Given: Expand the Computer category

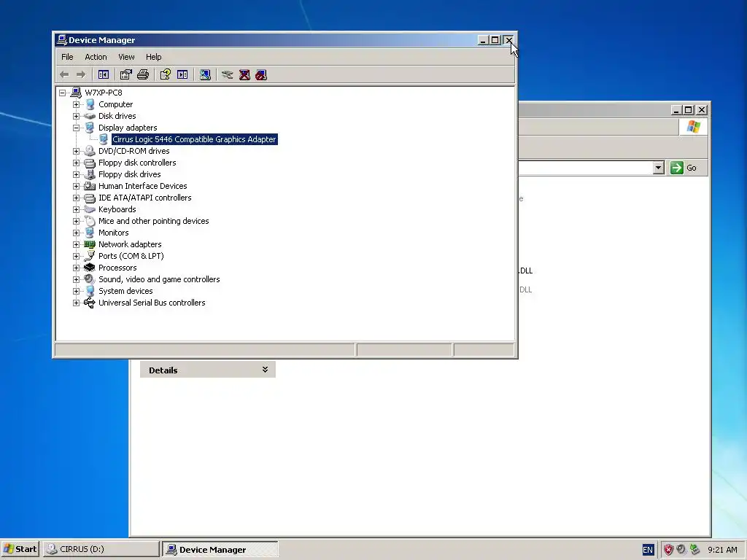Looking at the screenshot, I should (x=76, y=104).
